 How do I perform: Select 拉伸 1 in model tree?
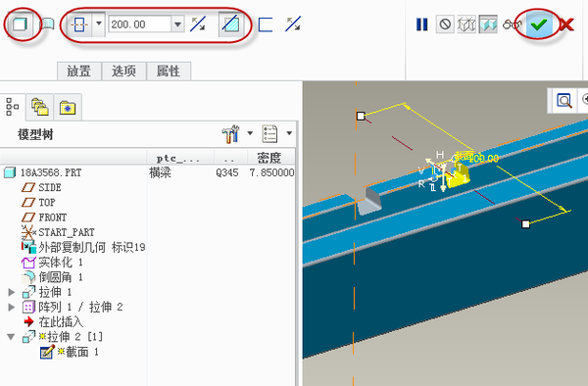pos(55,292)
